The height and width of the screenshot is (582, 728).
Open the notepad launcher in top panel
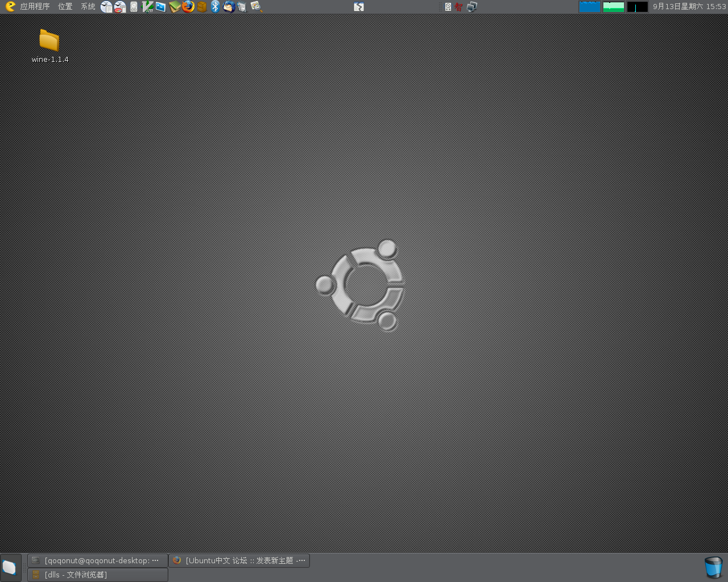pyautogui.click(x=242, y=7)
